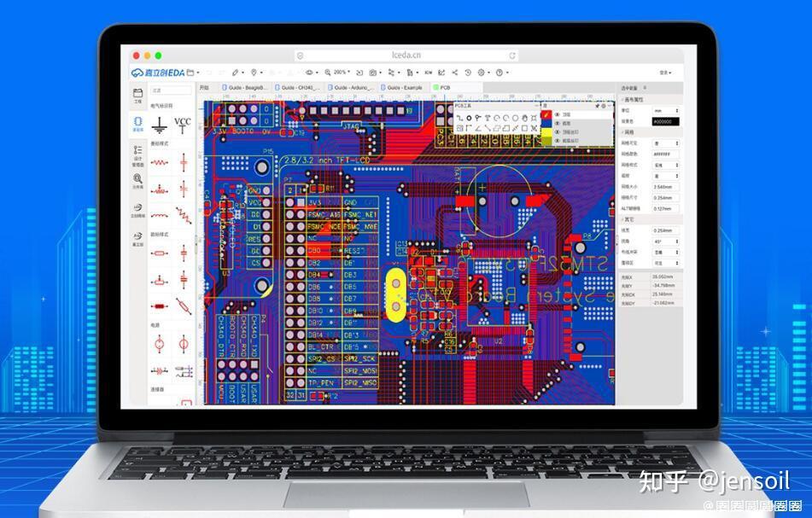The height and width of the screenshot is (518, 812).
Task: Open the units 'mm' dropdown in properties
Action: coord(665,111)
